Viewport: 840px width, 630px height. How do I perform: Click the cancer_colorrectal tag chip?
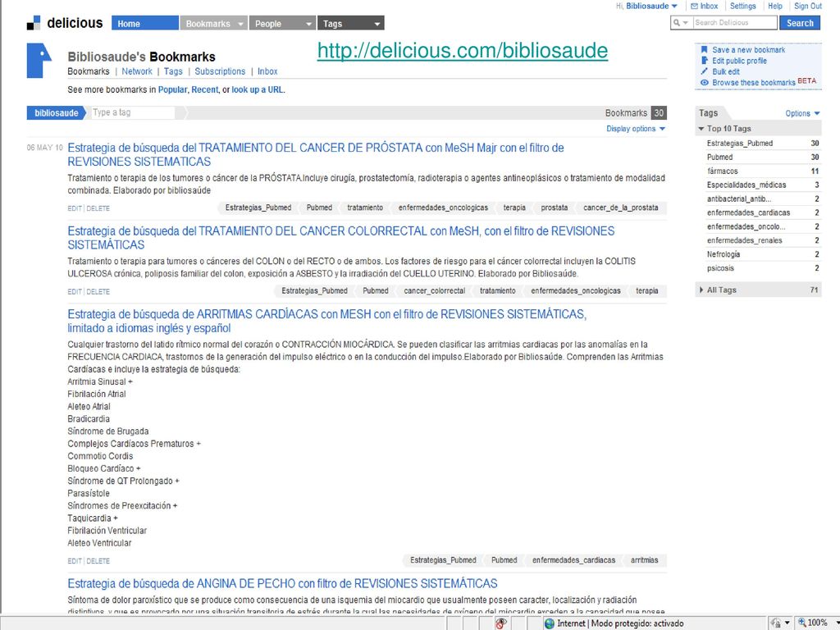435,290
